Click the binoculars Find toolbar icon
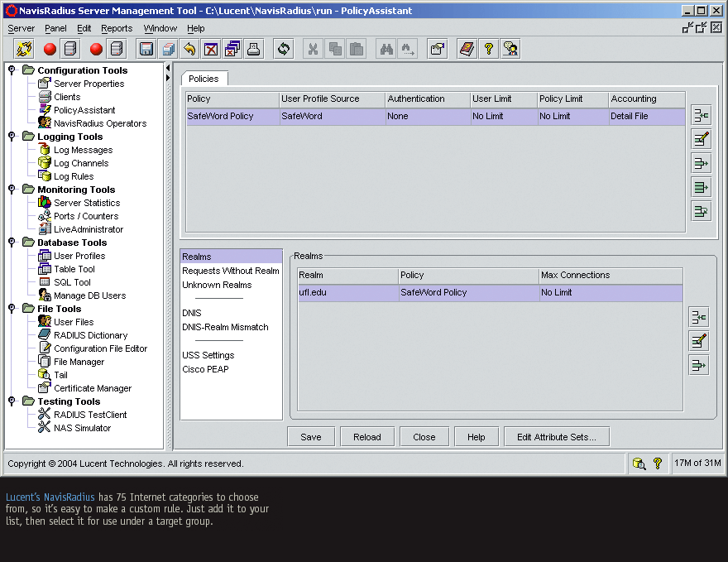The image size is (728, 562). 386,49
